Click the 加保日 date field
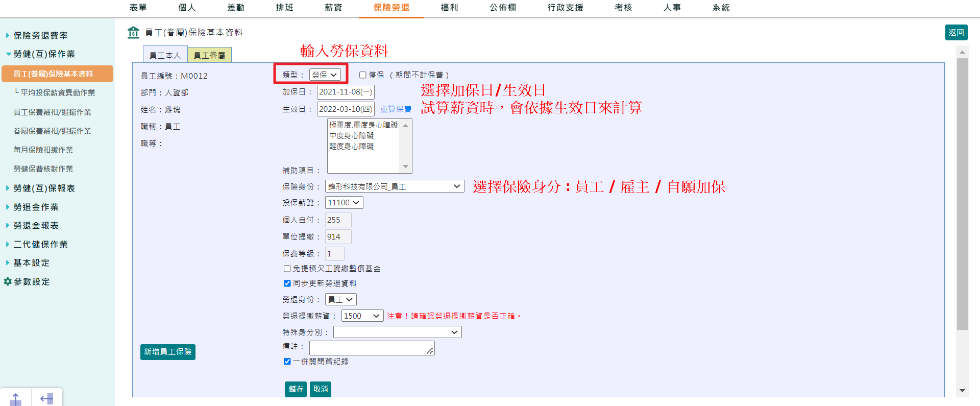980x406 pixels. coord(346,92)
